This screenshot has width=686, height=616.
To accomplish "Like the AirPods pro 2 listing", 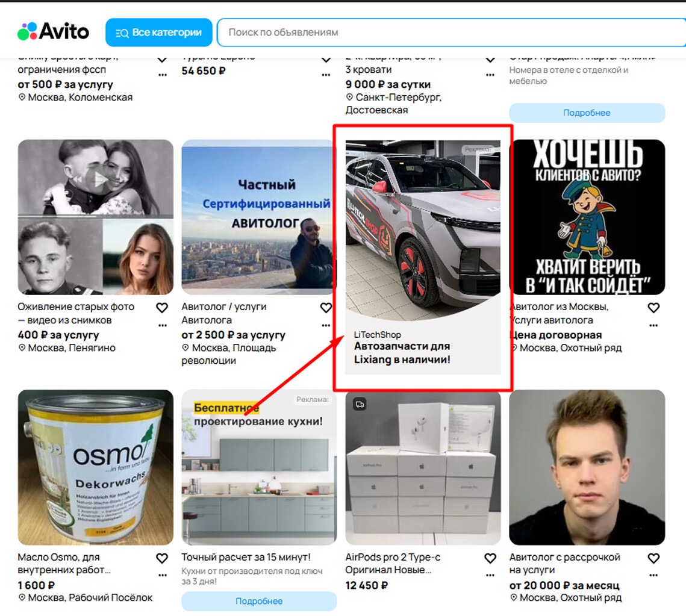I will [490, 559].
